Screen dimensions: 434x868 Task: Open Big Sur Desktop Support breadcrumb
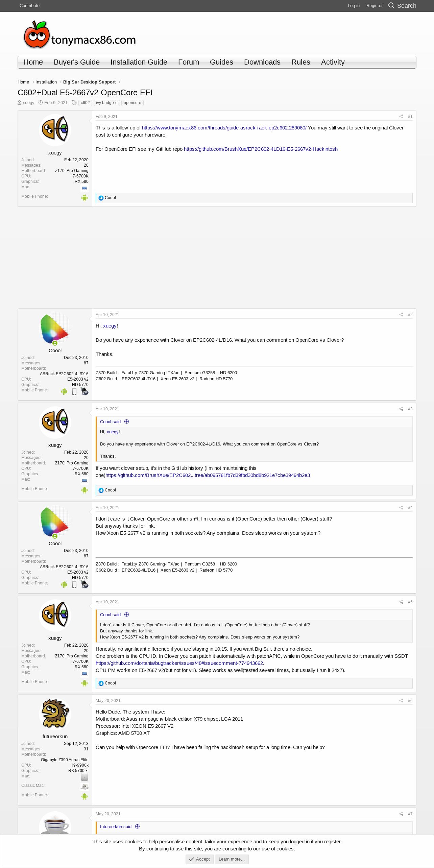[x=89, y=82]
